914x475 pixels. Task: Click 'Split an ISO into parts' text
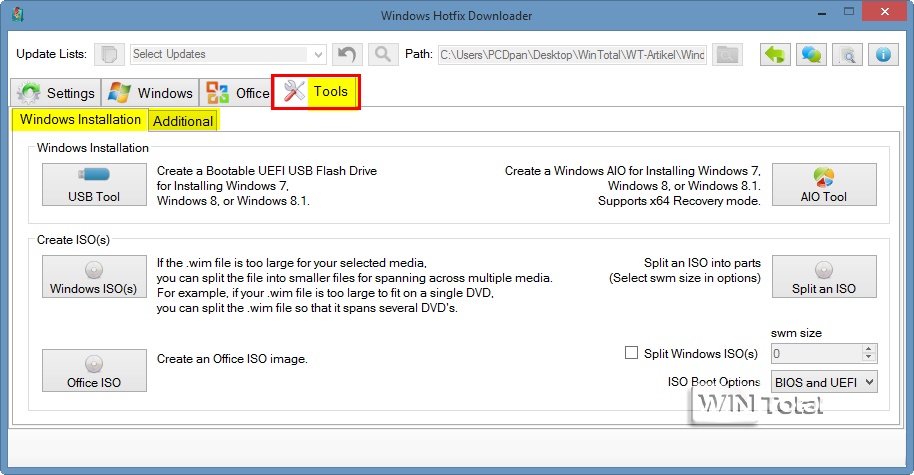(x=702, y=263)
